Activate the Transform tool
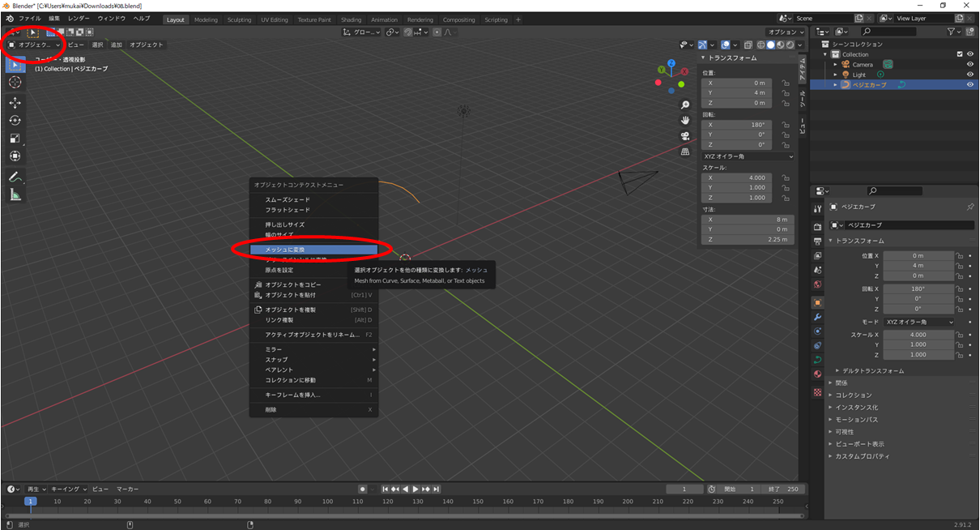The height and width of the screenshot is (530, 980). (x=15, y=156)
